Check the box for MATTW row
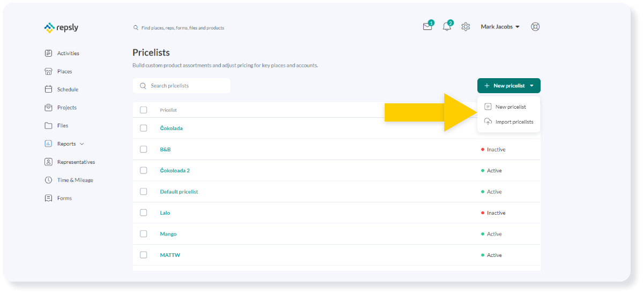This screenshot has width=644, height=295. pos(144,255)
